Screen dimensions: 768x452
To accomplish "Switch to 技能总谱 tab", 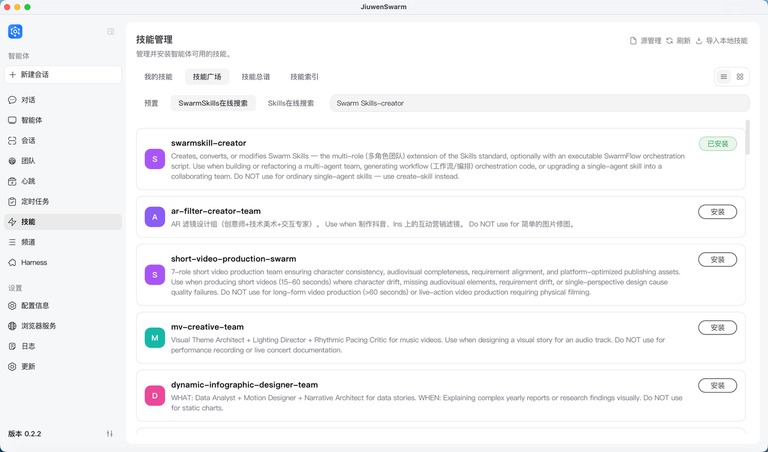I will pos(256,76).
